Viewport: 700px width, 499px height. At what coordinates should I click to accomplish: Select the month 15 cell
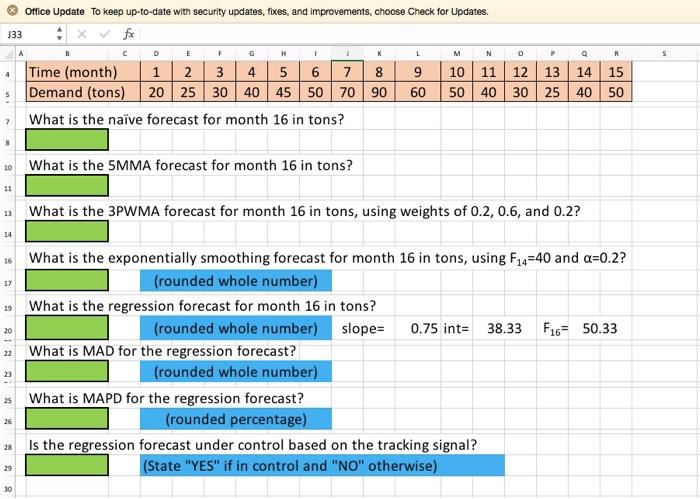pos(616,72)
